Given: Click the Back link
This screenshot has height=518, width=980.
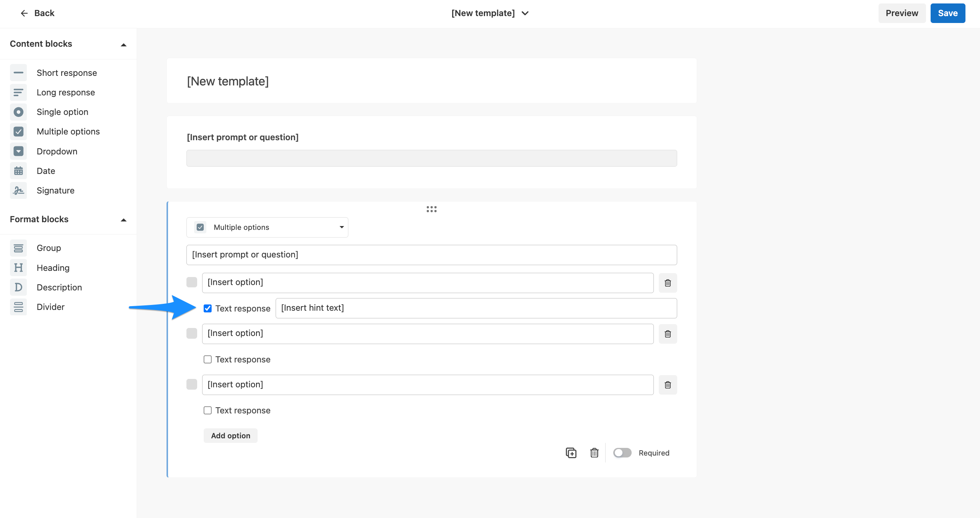Looking at the screenshot, I should pyautogui.click(x=44, y=13).
